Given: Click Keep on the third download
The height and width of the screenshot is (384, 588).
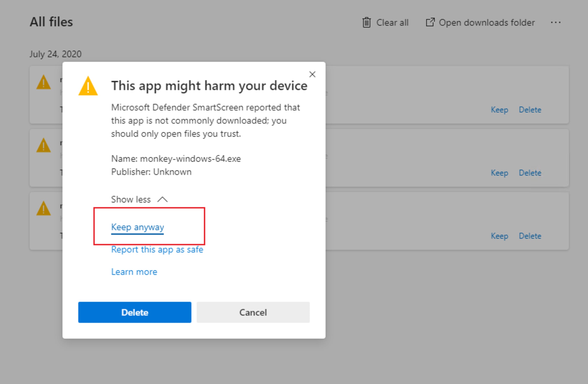Looking at the screenshot, I should coord(499,236).
